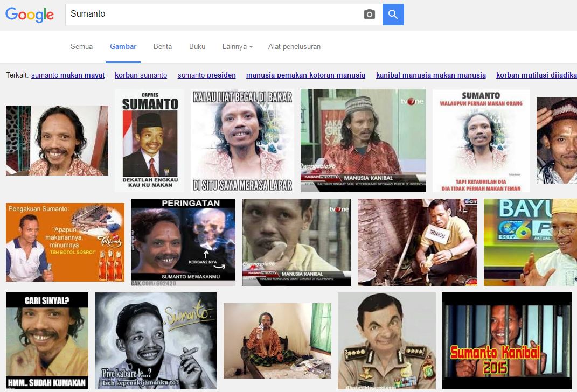Click the Google logo
Screen dimensions: 577x392
pyautogui.click(x=30, y=15)
